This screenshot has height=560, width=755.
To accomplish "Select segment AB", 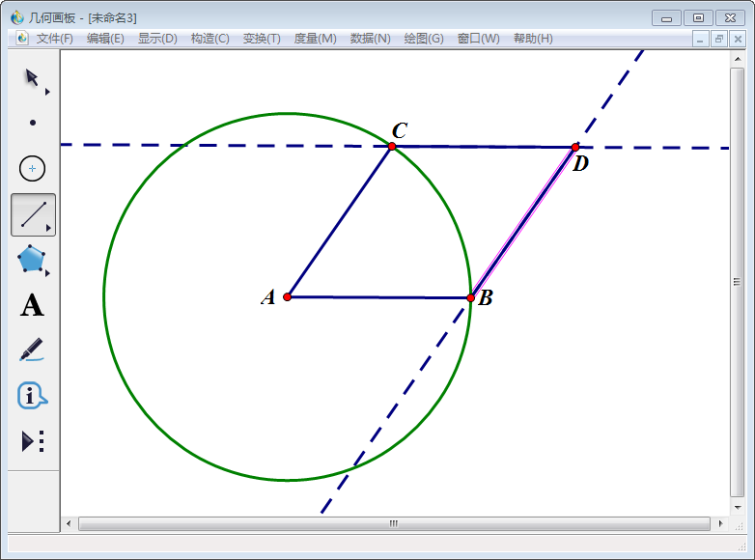I will point(378,298).
